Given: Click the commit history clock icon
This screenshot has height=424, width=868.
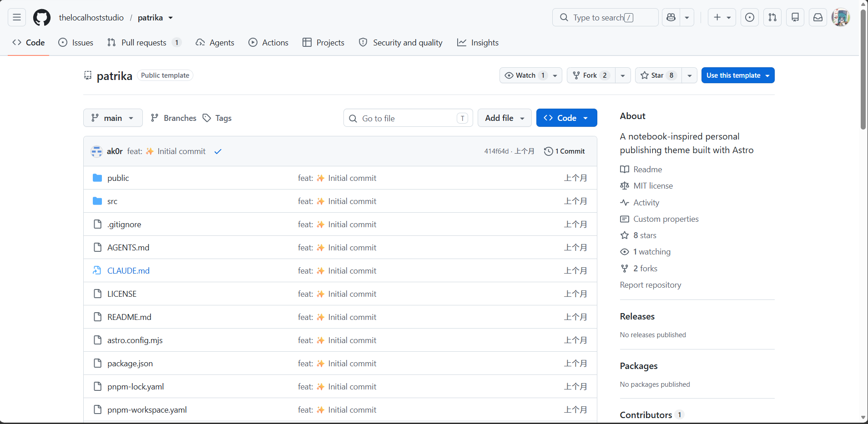Looking at the screenshot, I should point(549,151).
